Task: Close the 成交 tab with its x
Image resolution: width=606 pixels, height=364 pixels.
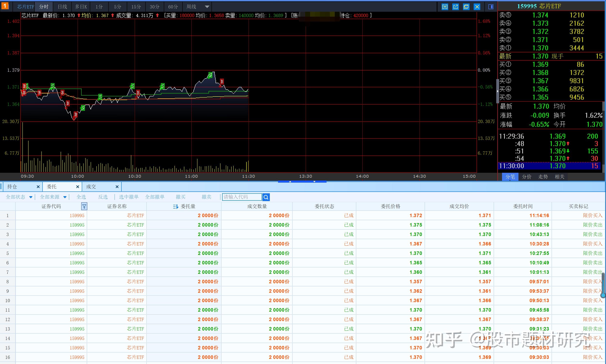Action: click(x=117, y=187)
